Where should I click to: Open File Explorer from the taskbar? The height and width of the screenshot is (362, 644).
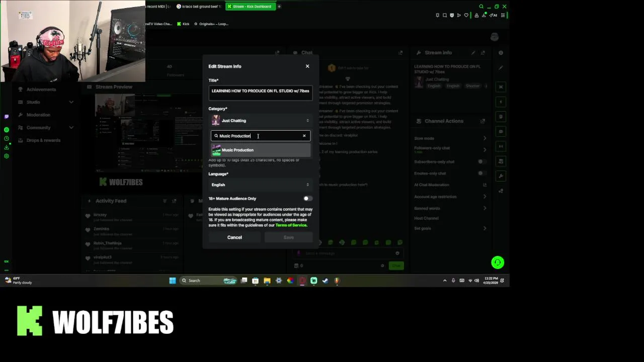pos(267,281)
